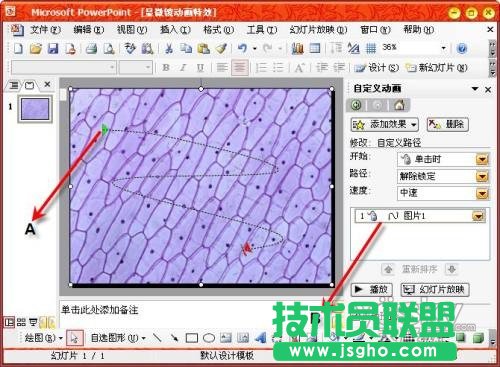Viewport: 500px width, 367px height.
Task: Open the 添加效果 dropdown
Action: (384, 125)
